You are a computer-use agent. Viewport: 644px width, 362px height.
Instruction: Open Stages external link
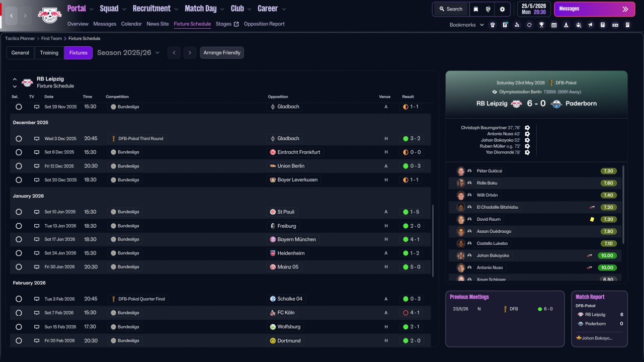[227, 24]
